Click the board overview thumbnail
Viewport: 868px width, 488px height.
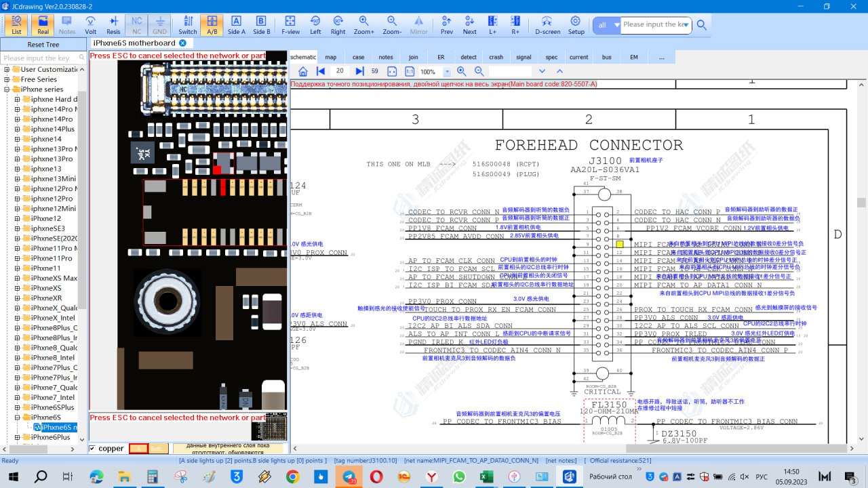(x=269, y=426)
